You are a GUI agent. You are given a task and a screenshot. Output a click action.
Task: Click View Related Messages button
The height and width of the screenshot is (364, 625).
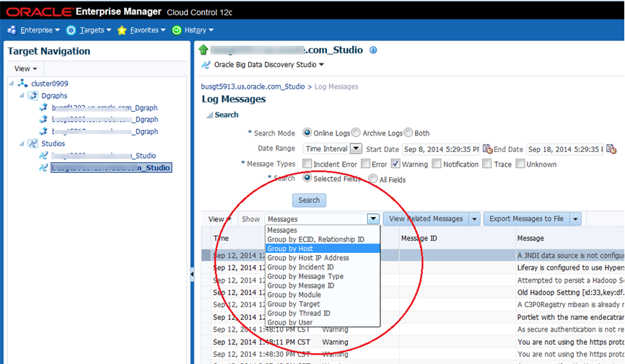pos(426,218)
